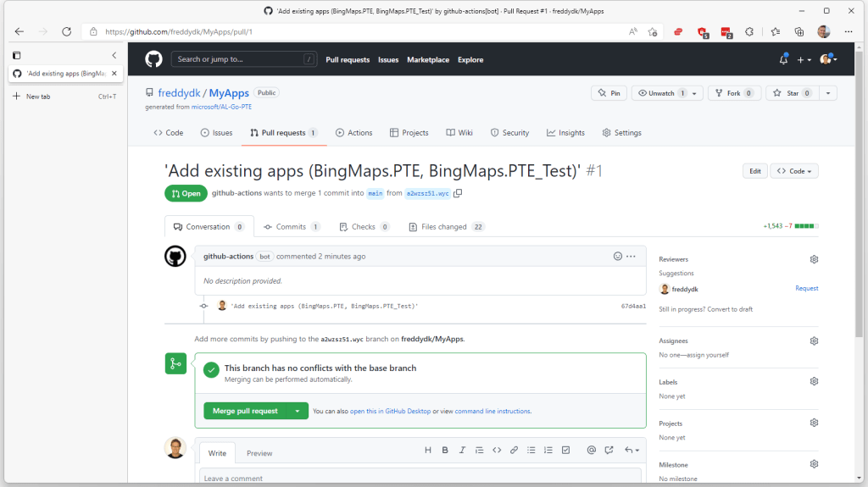Expand the Unwatch dropdown
868x487 pixels.
coord(694,93)
